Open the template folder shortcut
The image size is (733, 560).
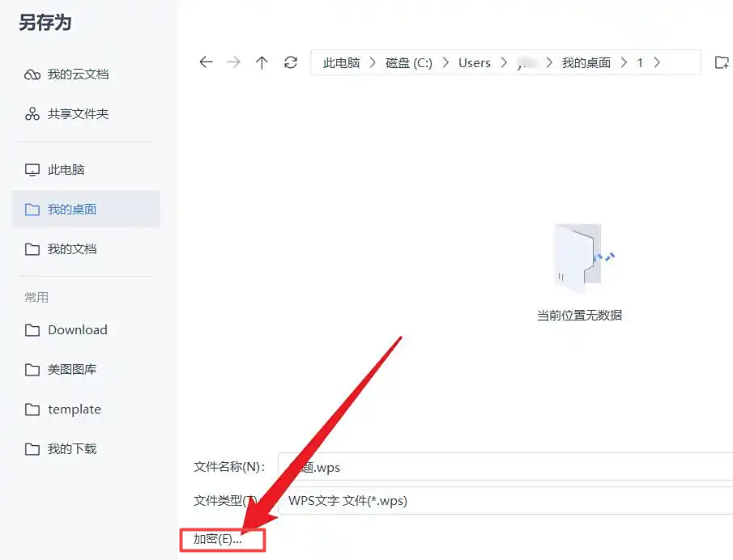click(x=74, y=409)
